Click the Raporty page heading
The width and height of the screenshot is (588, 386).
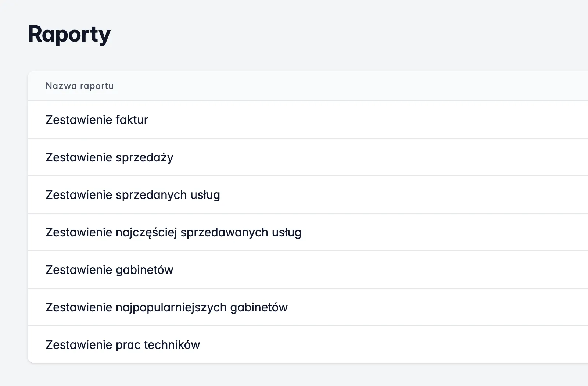(69, 35)
